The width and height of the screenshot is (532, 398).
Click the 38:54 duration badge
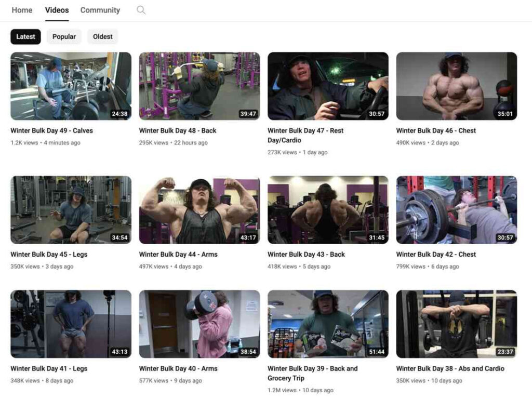click(248, 352)
